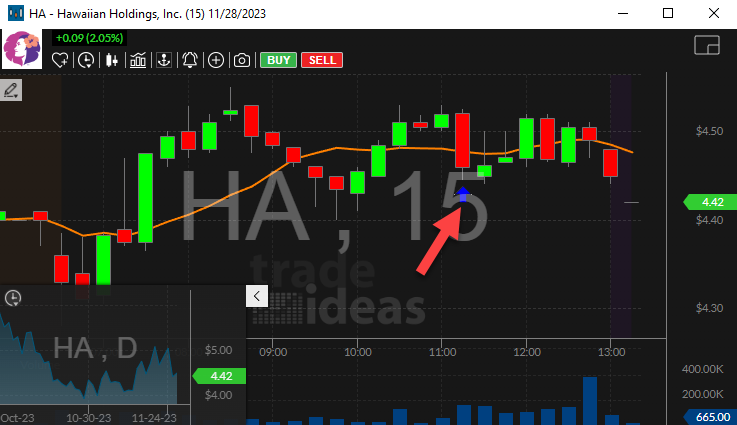Click the add to favorites heart icon
The image size is (737, 425).
coord(61,60)
